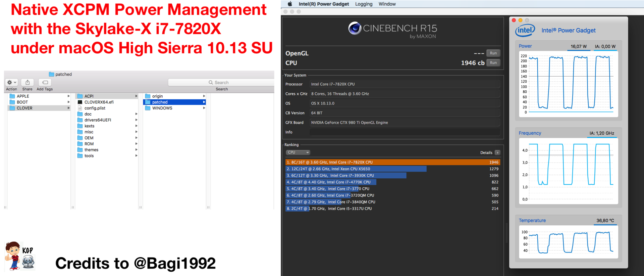Click the Add Tags icon in Finder

tap(45, 82)
